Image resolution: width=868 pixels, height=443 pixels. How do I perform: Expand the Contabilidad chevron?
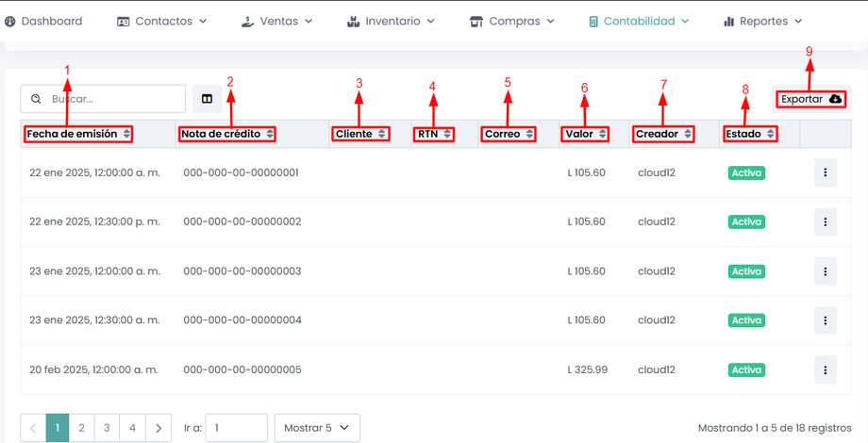685,21
